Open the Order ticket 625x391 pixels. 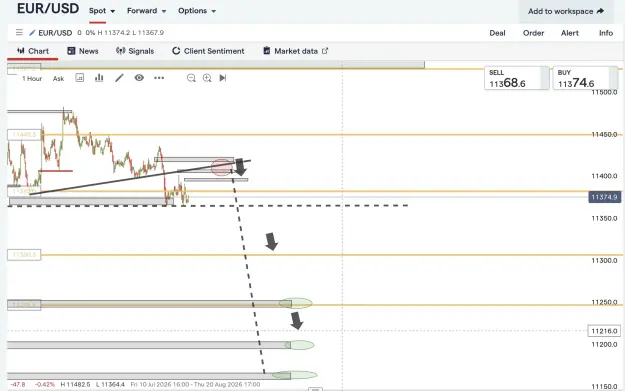tap(533, 33)
